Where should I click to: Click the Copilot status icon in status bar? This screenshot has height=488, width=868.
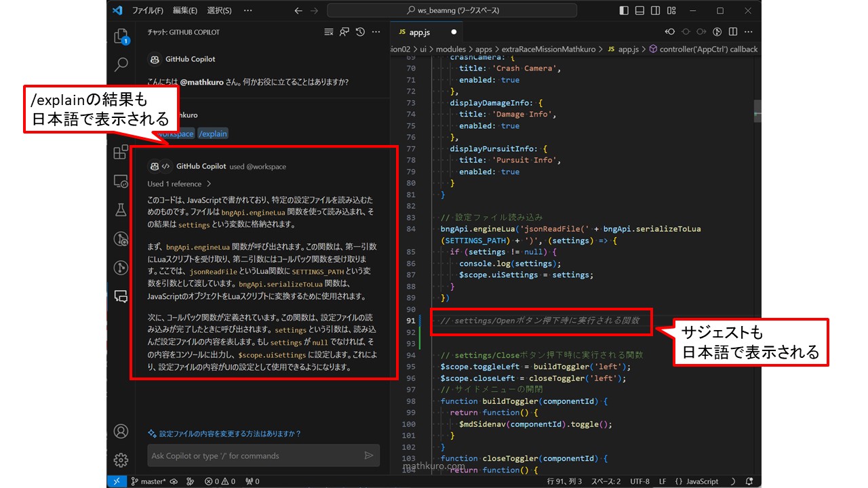732,481
